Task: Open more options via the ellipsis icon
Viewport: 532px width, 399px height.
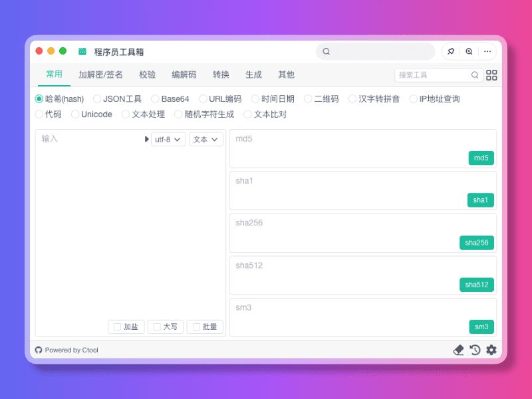Action: pos(487,51)
